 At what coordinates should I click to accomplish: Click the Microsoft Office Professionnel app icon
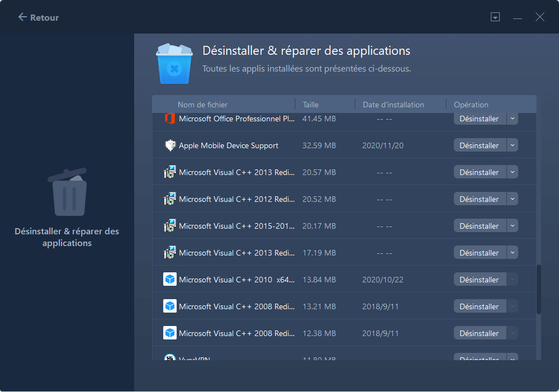point(170,118)
